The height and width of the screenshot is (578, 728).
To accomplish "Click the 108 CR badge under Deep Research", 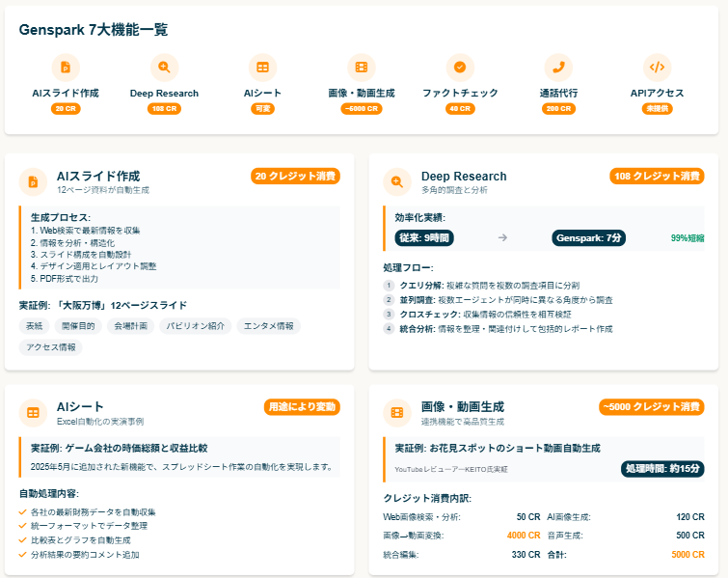I will point(164,109).
